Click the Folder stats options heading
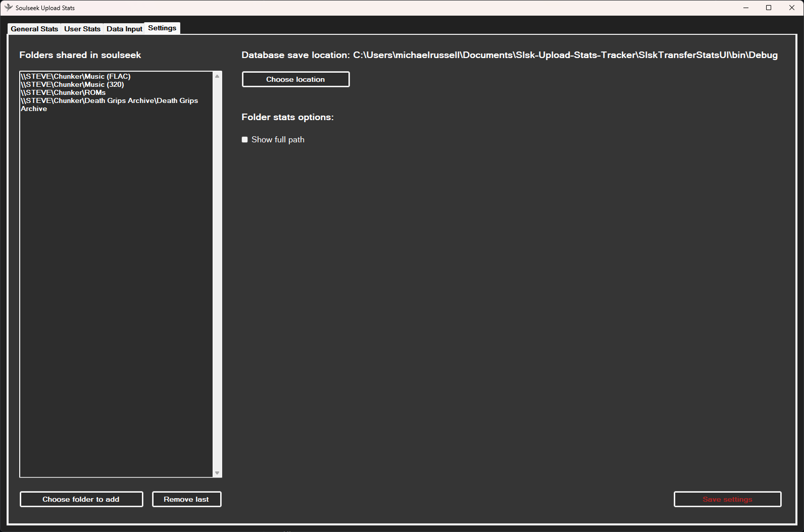This screenshot has width=804, height=532. click(287, 117)
